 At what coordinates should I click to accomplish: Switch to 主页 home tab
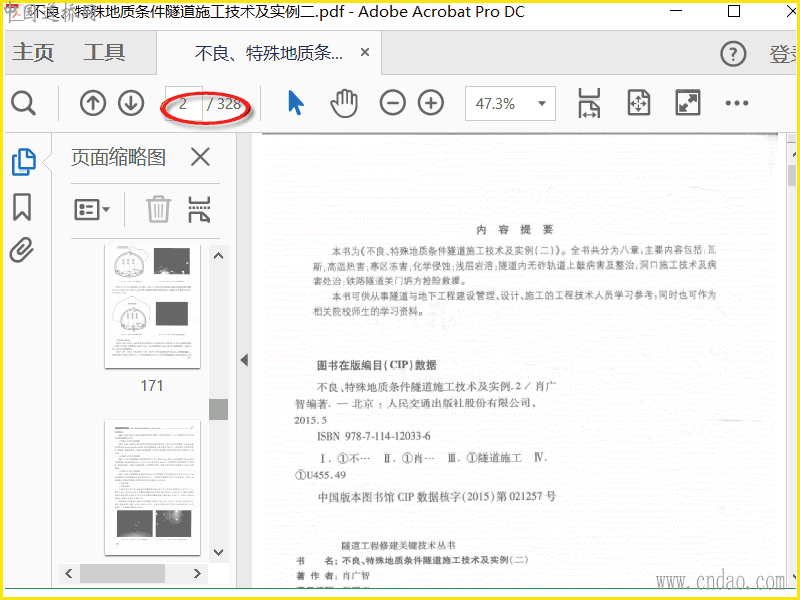[x=33, y=53]
